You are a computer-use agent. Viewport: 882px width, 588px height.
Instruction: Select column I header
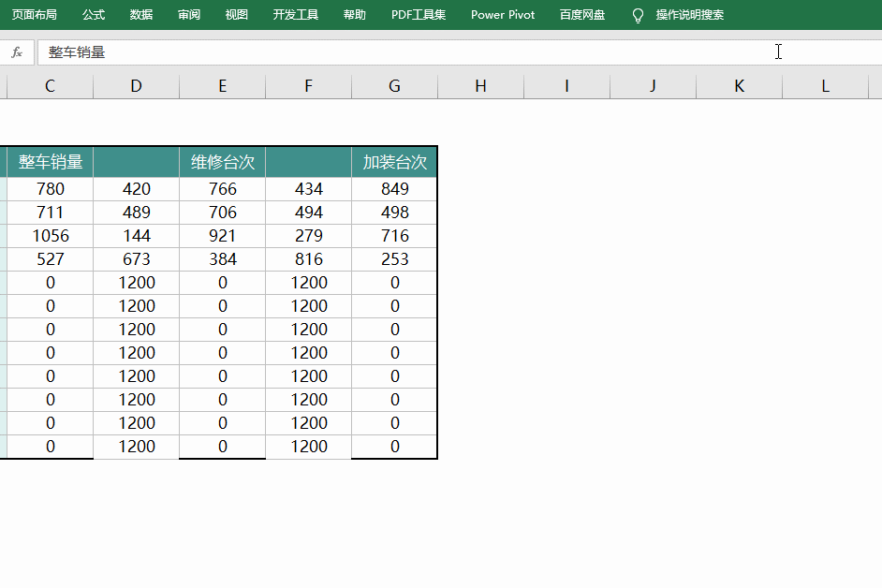pyautogui.click(x=566, y=86)
